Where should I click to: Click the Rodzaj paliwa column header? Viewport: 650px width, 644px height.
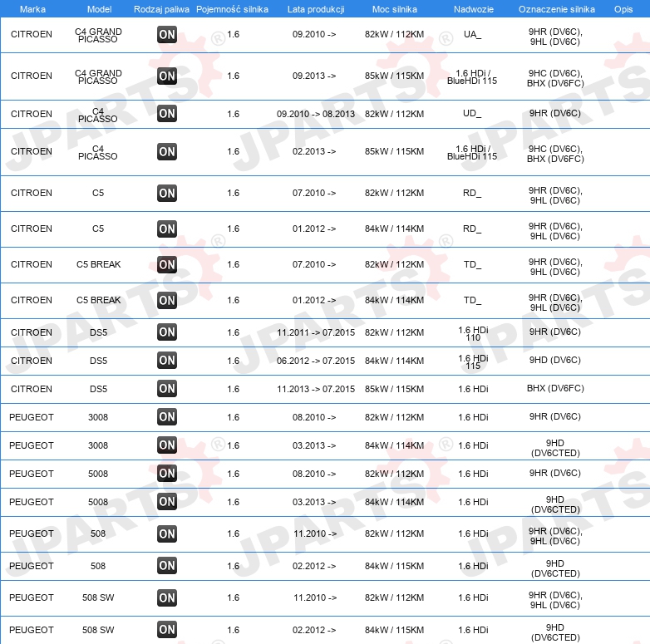tap(161, 9)
